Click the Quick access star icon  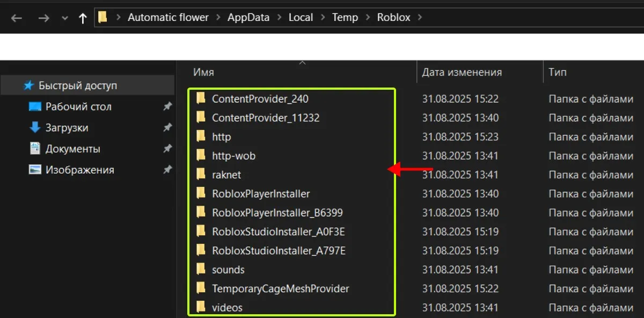29,85
